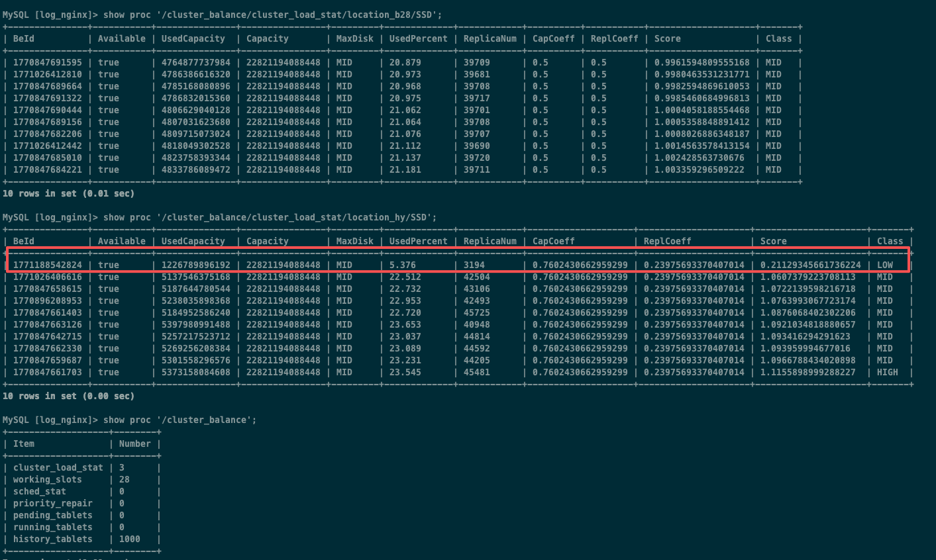Viewport: 936px width, 560px height.
Task: Click the cluster_load_stat item
Action: pyautogui.click(x=58, y=467)
